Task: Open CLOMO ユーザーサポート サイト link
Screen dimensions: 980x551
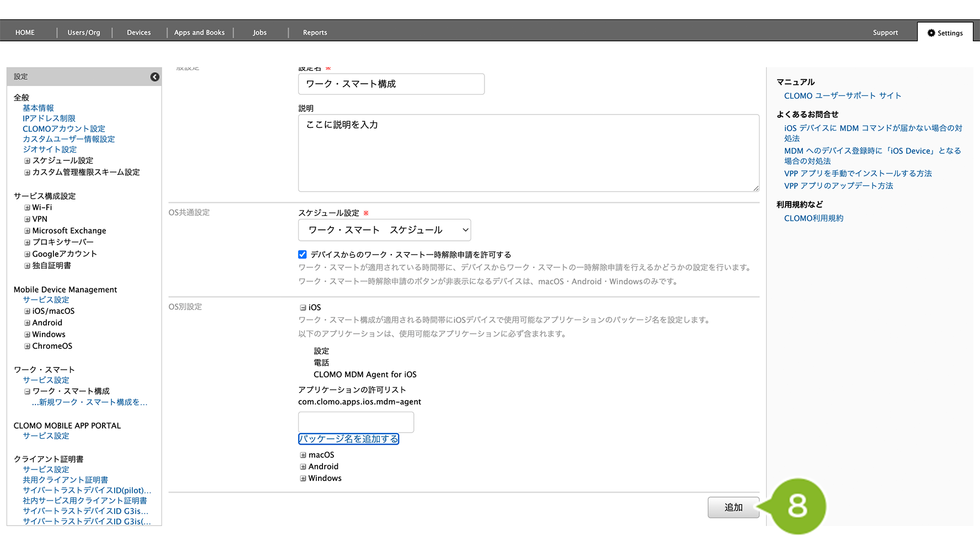Action: pyautogui.click(x=842, y=96)
